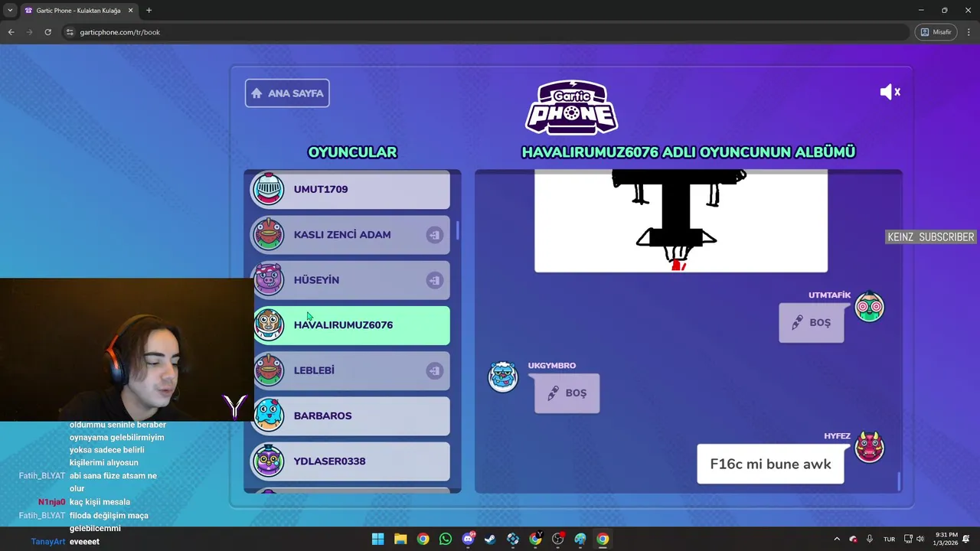Select player HAVALIRUMUZ6076

point(351,325)
